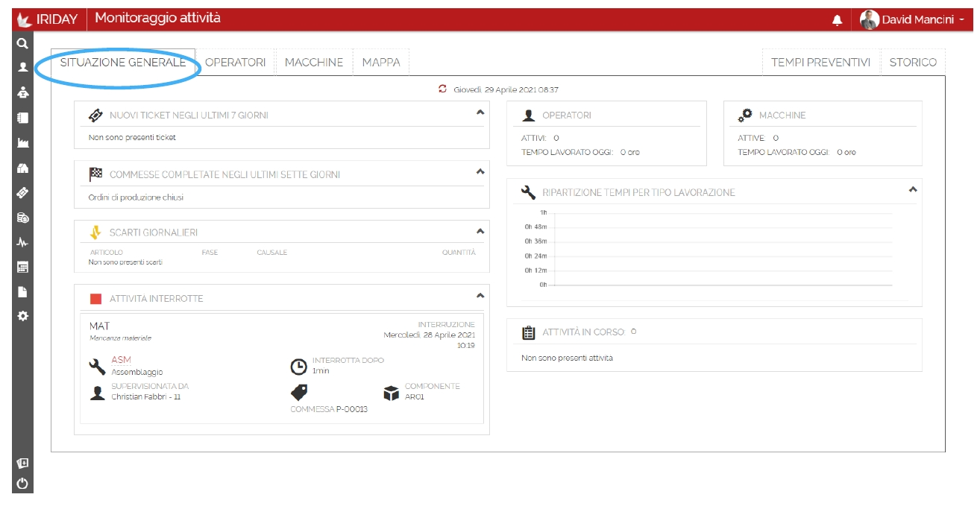Click the red refresh icon beside date
The image size is (980, 506).
click(442, 89)
